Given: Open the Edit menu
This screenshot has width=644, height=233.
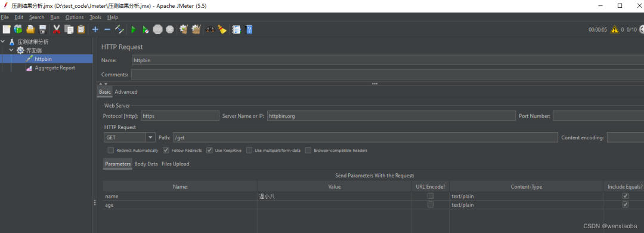Looking at the screenshot, I should pyautogui.click(x=19, y=17).
